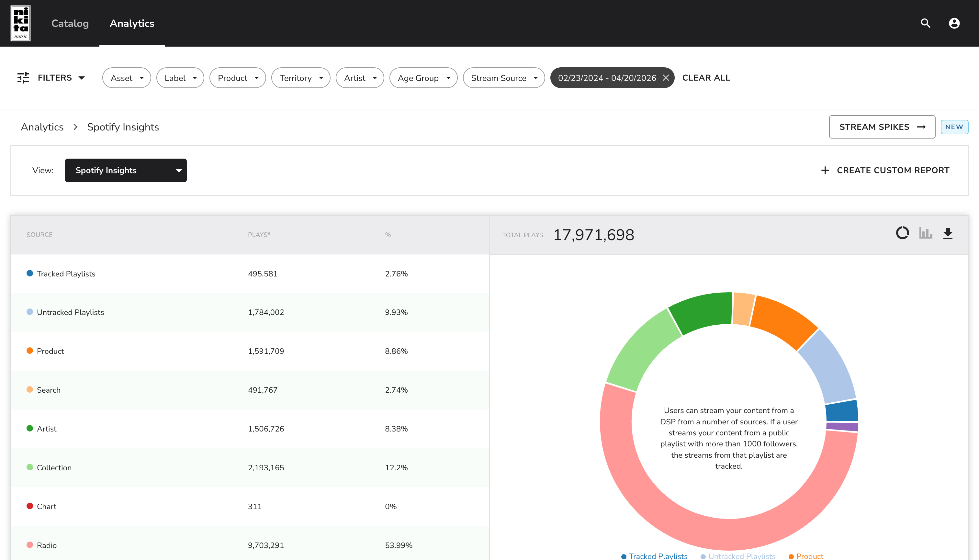Click Spotify Insights breadcrumb
The width and height of the screenshot is (979, 560).
point(123,127)
